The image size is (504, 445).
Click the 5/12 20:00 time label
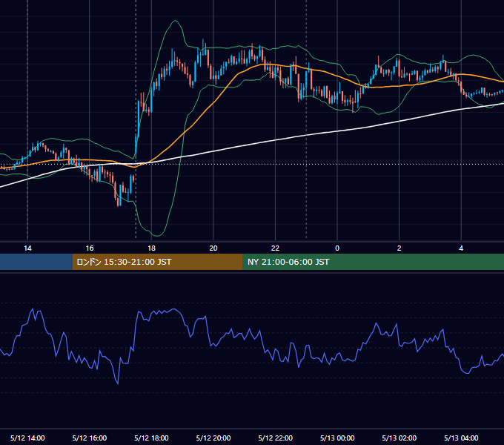[x=213, y=438]
